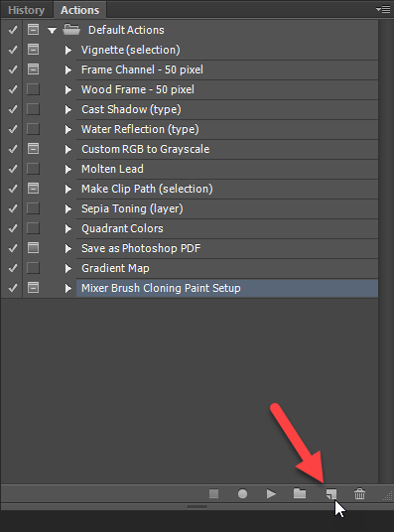The height and width of the screenshot is (532, 394).
Task: Click the panel bottom resize grip handle
Action: click(197, 506)
